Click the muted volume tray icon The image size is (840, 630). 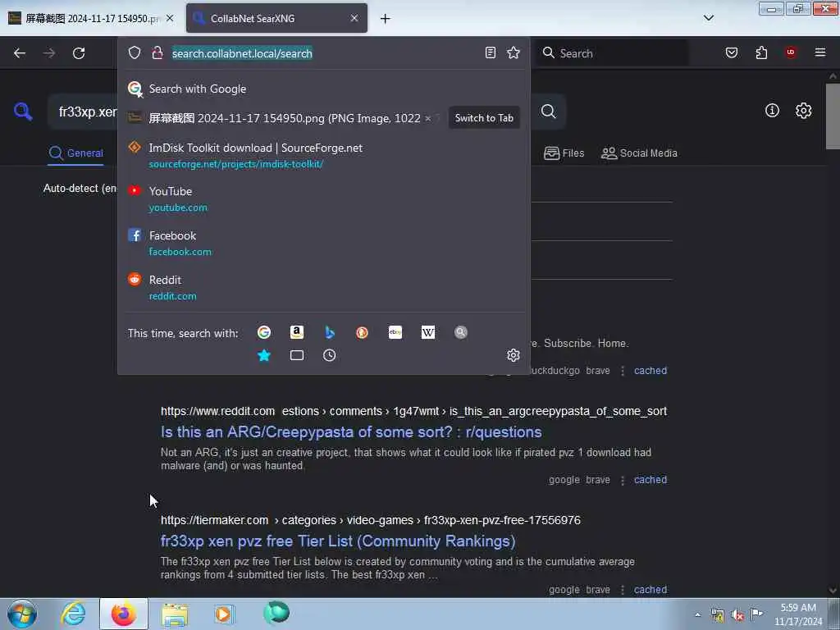click(737, 614)
